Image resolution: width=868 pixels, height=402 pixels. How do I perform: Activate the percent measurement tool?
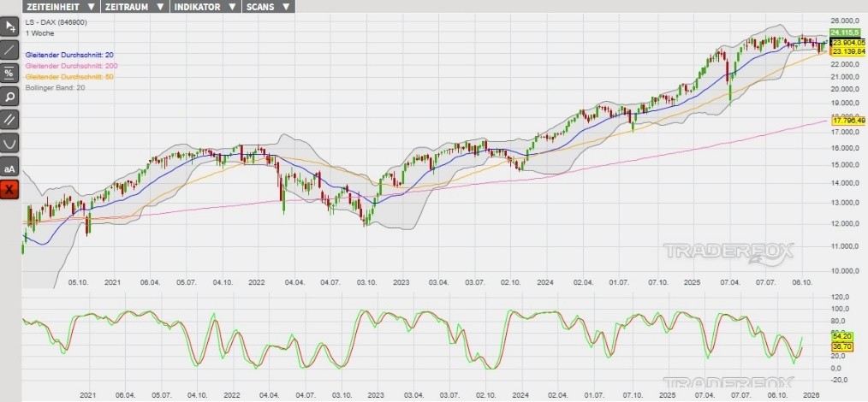point(9,73)
